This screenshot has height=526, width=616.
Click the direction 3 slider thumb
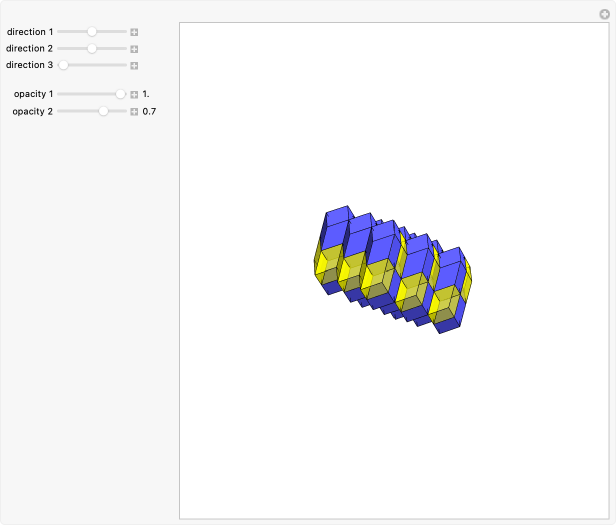[63, 65]
